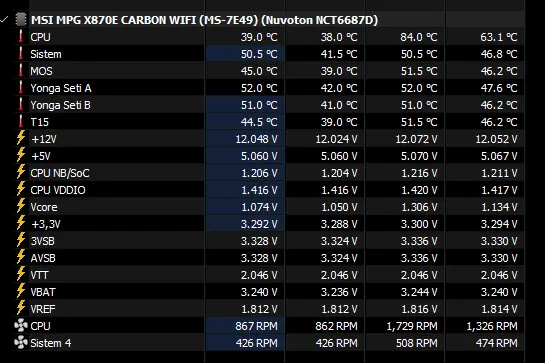Click thermometer icon beside CPU temperature row
Image resolution: width=545 pixels, height=363 pixels.
(21, 37)
